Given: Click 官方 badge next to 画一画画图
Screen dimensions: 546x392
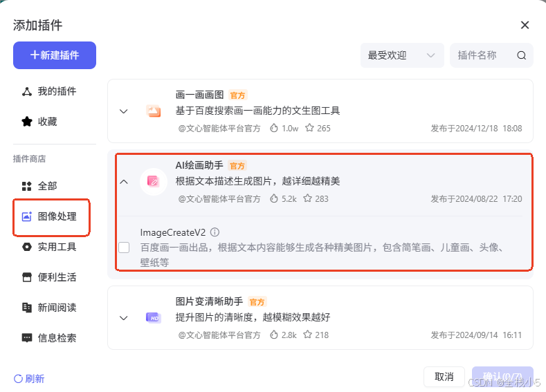Looking at the screenshot, I should coord(238,95).
